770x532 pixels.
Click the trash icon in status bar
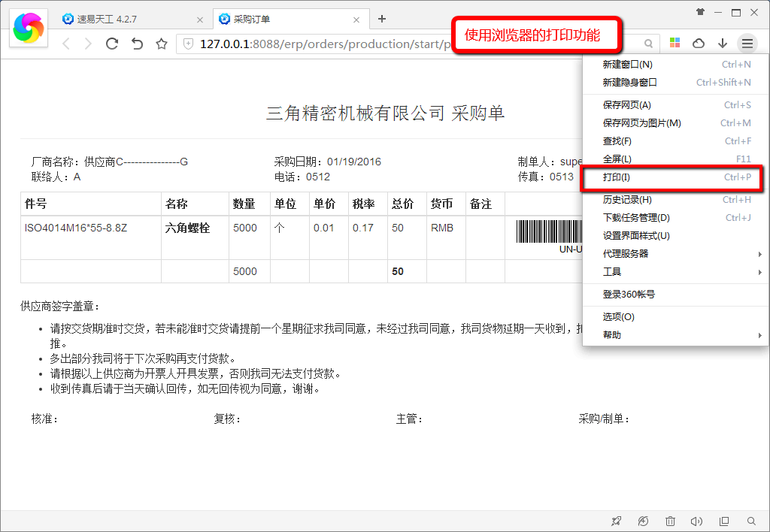(x=670, y=521)
